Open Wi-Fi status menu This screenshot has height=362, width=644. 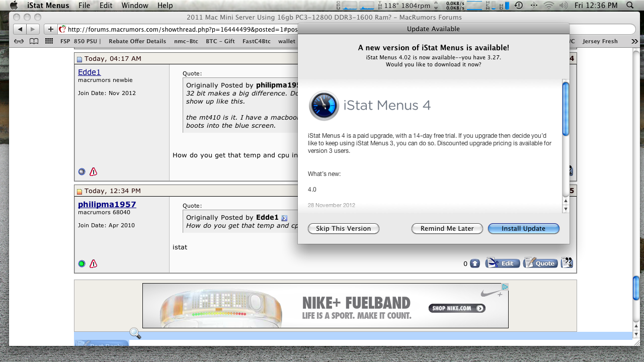(x=549, y=6)
